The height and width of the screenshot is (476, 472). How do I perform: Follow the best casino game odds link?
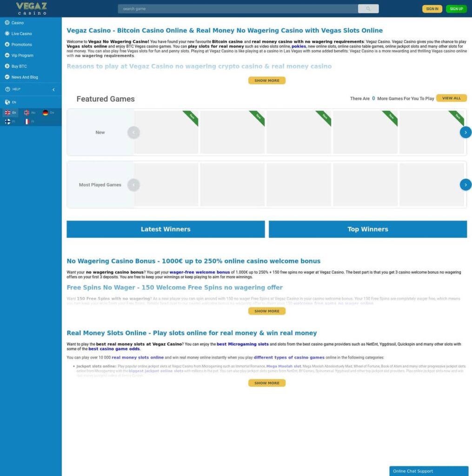point(114,349)
